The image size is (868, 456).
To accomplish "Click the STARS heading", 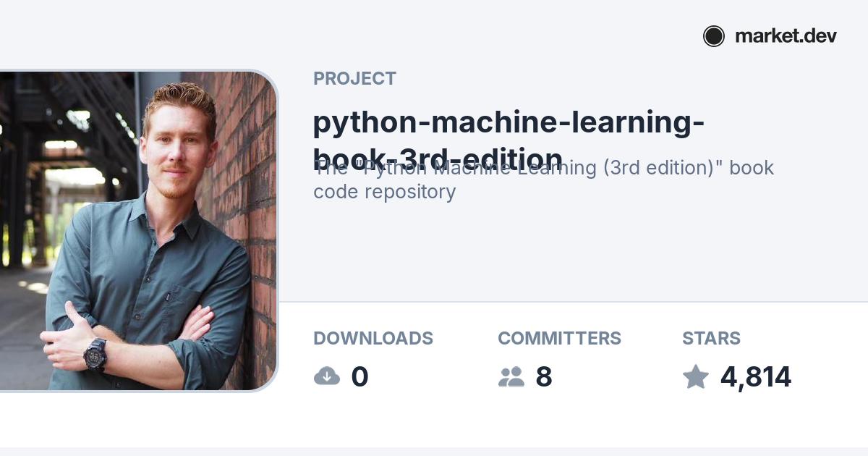I will pyautogui.click(x=711, y=338).
